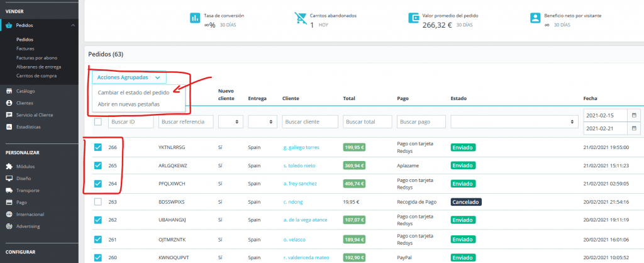Viewport: 644px width, 263px height.
Task: Click the Fecha column header
Action: [590, 99]
